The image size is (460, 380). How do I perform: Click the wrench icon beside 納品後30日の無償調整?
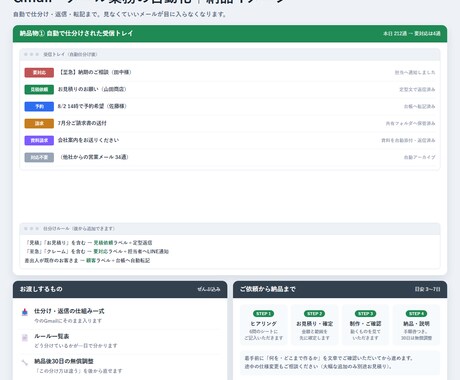pos(25,363)
